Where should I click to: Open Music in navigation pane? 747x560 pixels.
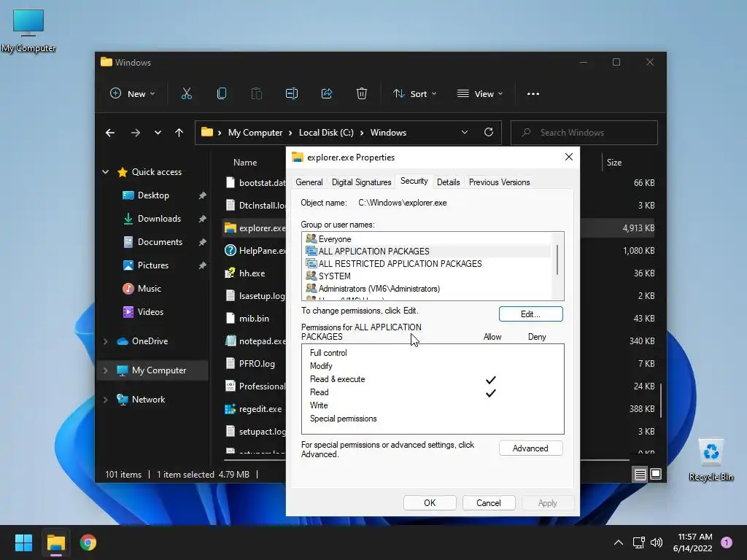pos(149,289)
